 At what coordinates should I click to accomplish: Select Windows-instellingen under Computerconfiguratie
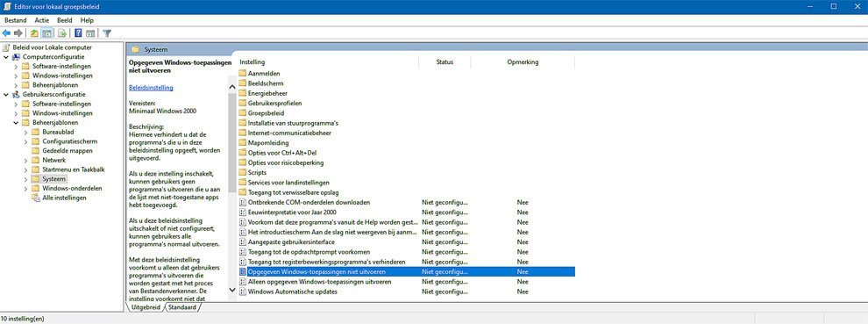62,76
